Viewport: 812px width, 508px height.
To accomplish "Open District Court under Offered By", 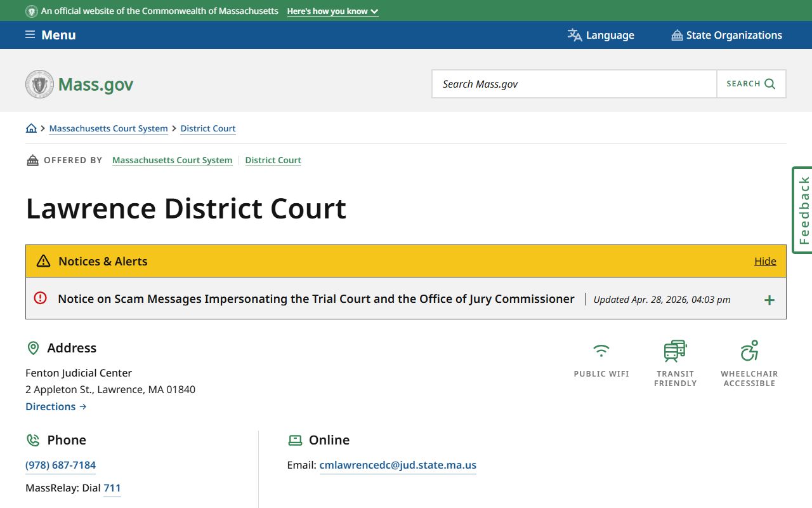I will [273, 160].
